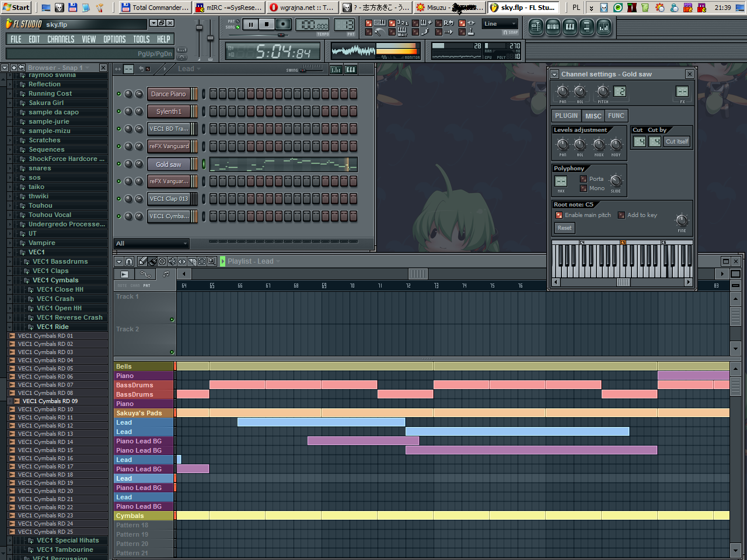Open the piano roll via toolbar icon
This screenshot has width=747, height=560.
point(570,27)
